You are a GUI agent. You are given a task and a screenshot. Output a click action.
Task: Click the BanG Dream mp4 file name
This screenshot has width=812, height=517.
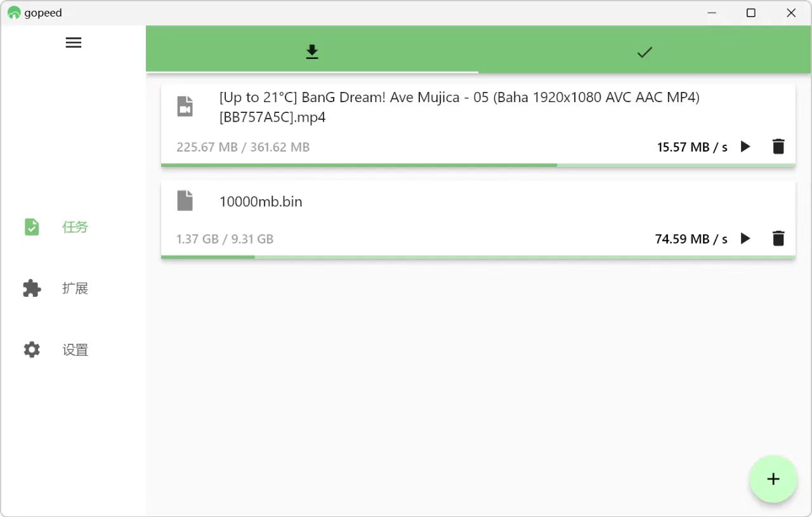(460, 107)
